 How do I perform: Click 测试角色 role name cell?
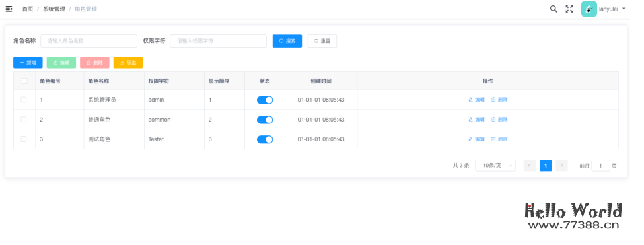[99, 139]
